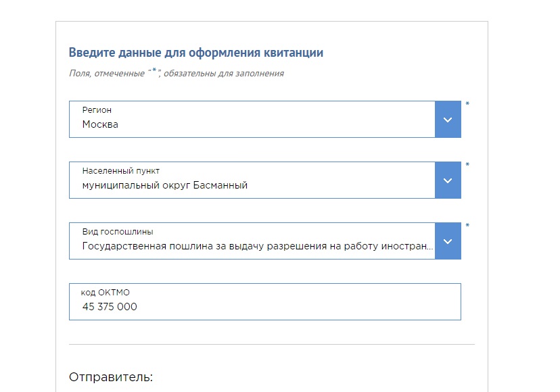Expand the Населенный пункт chevron button

click(448, 180)
